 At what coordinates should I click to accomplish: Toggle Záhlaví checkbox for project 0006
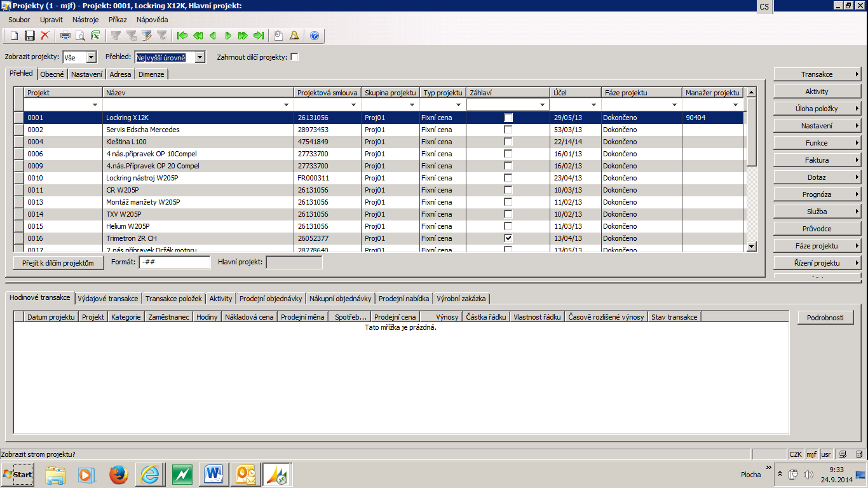[508, 154]
